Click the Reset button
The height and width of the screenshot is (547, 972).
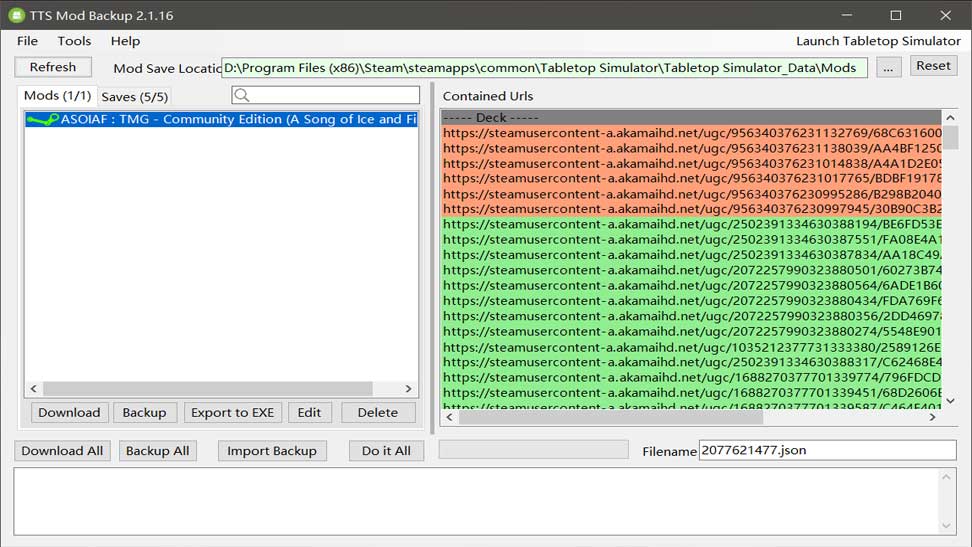(x=933, y=66)
